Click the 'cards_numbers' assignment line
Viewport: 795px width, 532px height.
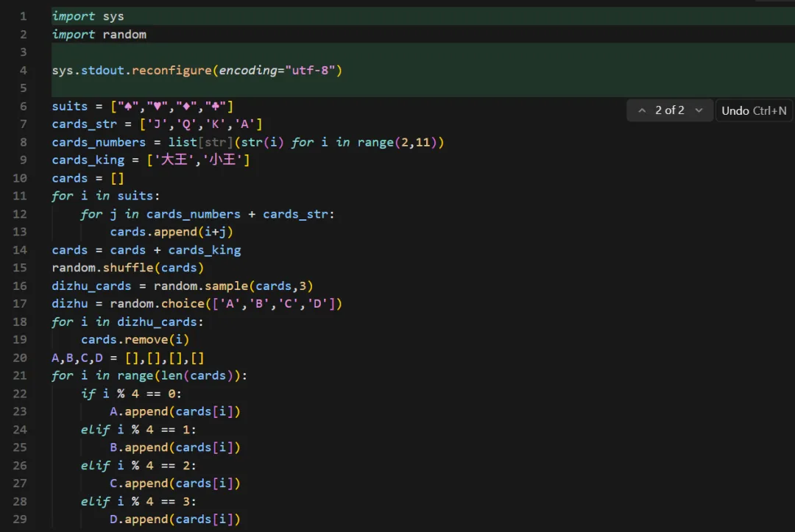248,142
